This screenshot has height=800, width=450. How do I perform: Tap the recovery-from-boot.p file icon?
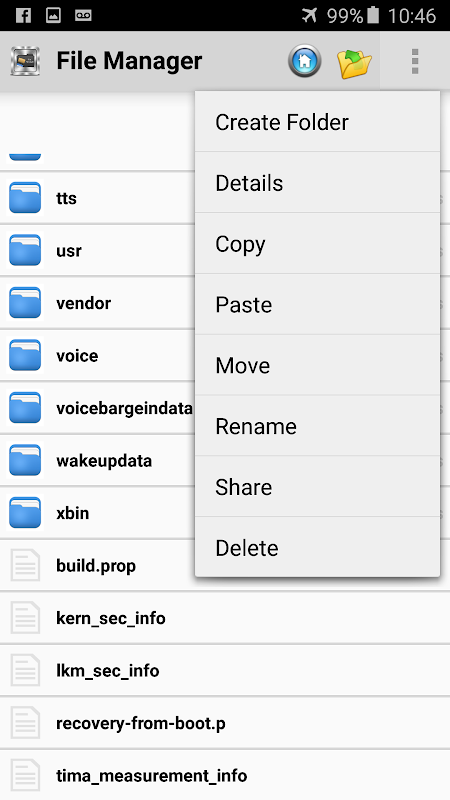tap(25, 723)
